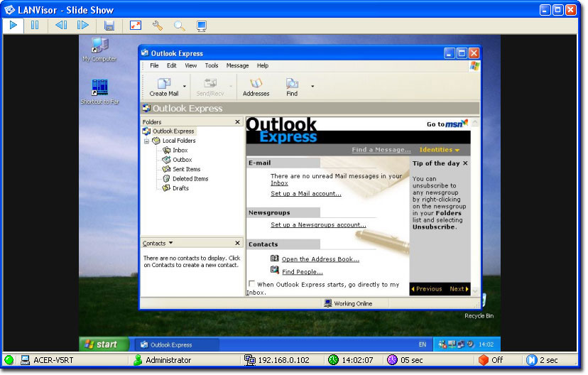Click the Create Mail toolbar button
This screenshot has width=588, height=375.
click(x=164, y=87)
